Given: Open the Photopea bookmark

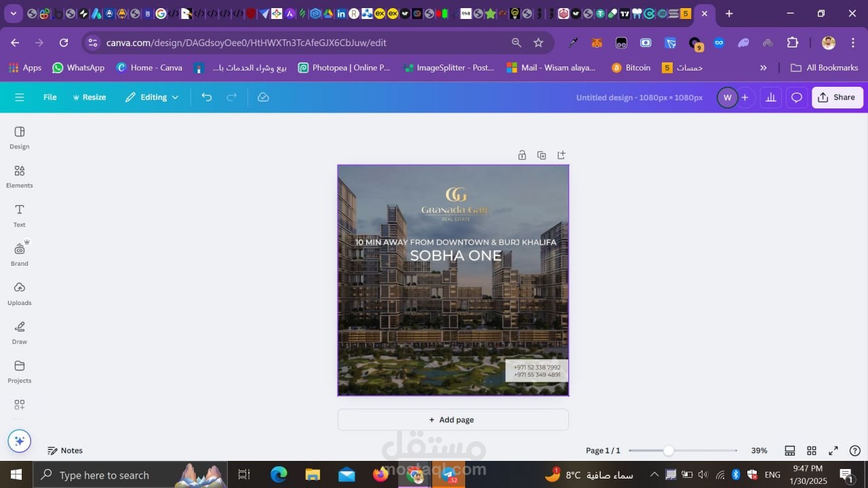Looking at the screenshot, I should click(x=344, y=68).
